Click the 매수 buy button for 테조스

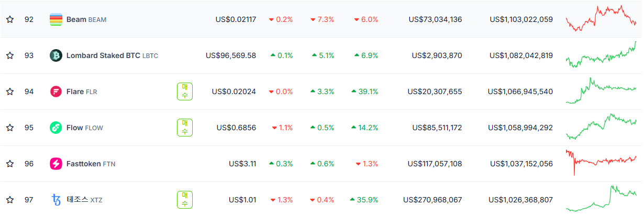(x=184, y=200)
